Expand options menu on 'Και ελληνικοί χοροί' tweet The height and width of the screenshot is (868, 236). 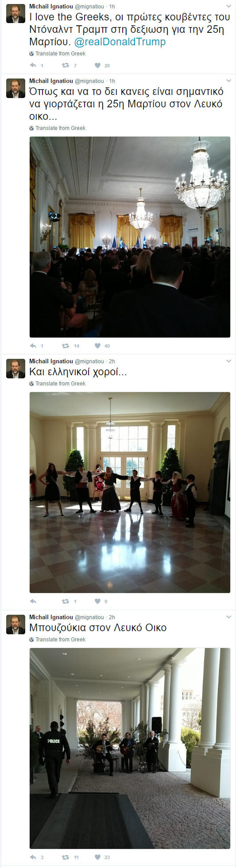[x=228, y=361]
